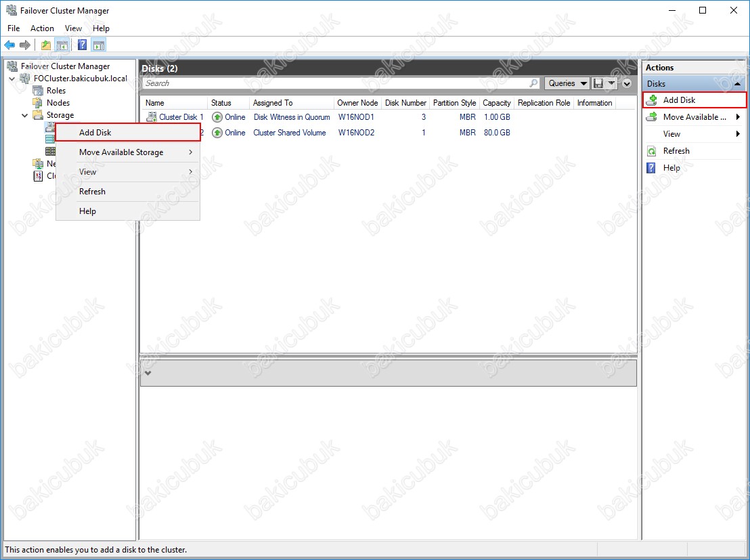Click the '1.00 GB' capacity cell

pos(497,117)
